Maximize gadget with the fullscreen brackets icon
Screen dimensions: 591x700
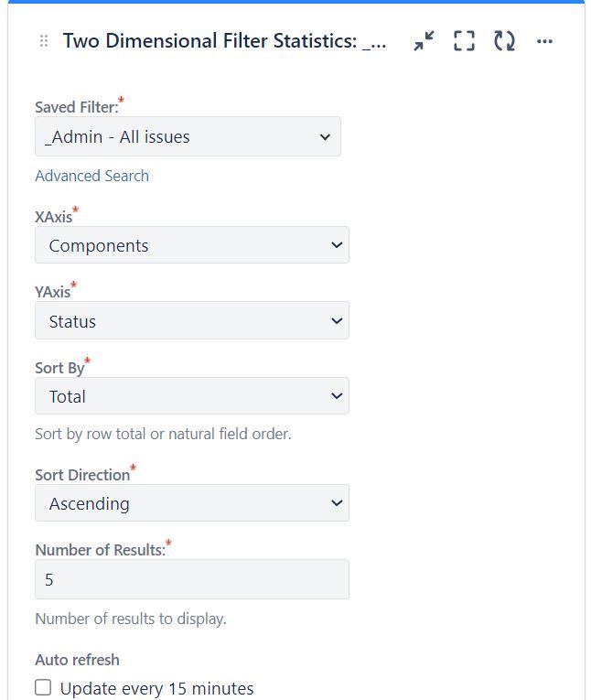465,40
